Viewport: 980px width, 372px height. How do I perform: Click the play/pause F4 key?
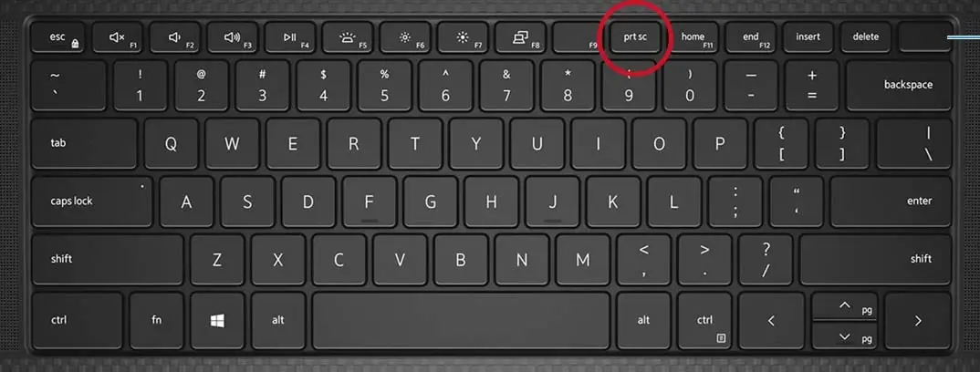289,37
